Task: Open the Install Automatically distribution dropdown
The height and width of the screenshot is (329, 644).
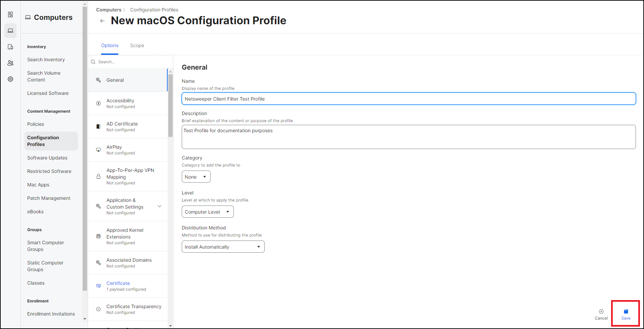Action: 223,247
